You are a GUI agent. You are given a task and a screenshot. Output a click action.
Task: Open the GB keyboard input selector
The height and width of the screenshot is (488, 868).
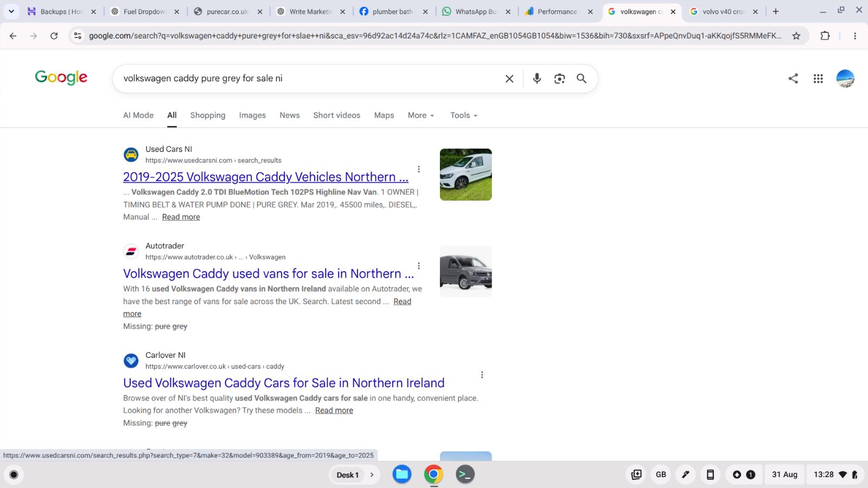tap(661, 474)
